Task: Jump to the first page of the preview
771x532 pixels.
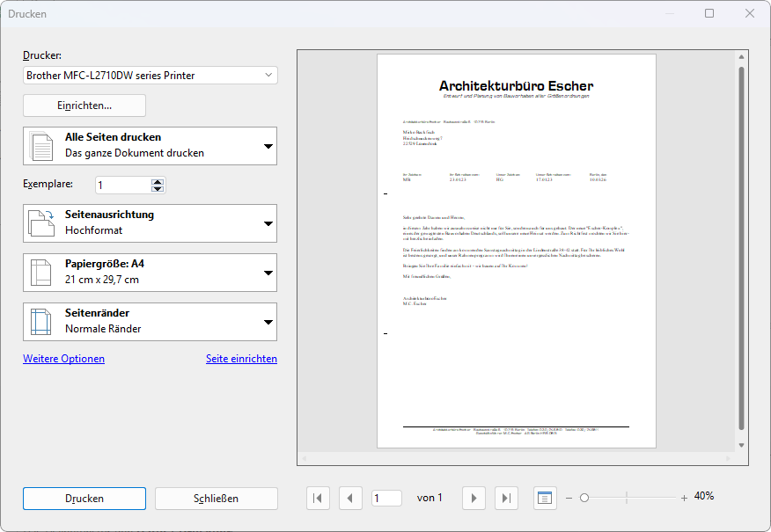Action: [x=318, y=498]
